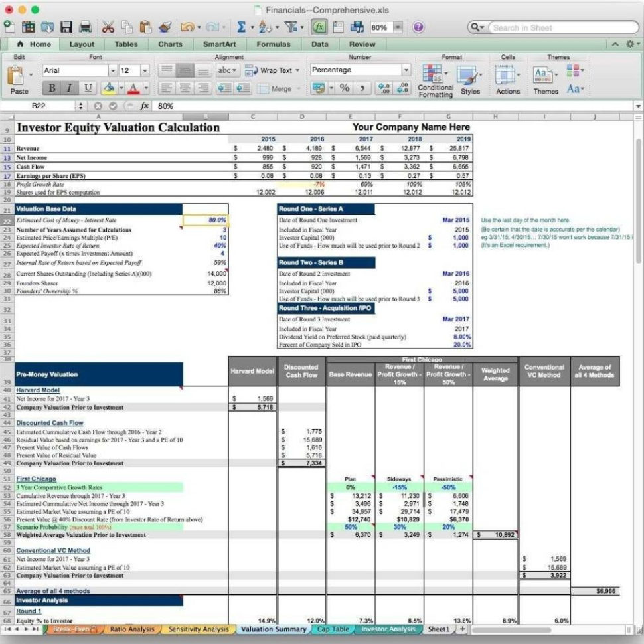Copy selection using the Copy icon
Viewport: 644px width, 644px height.
tap(127, 27)
